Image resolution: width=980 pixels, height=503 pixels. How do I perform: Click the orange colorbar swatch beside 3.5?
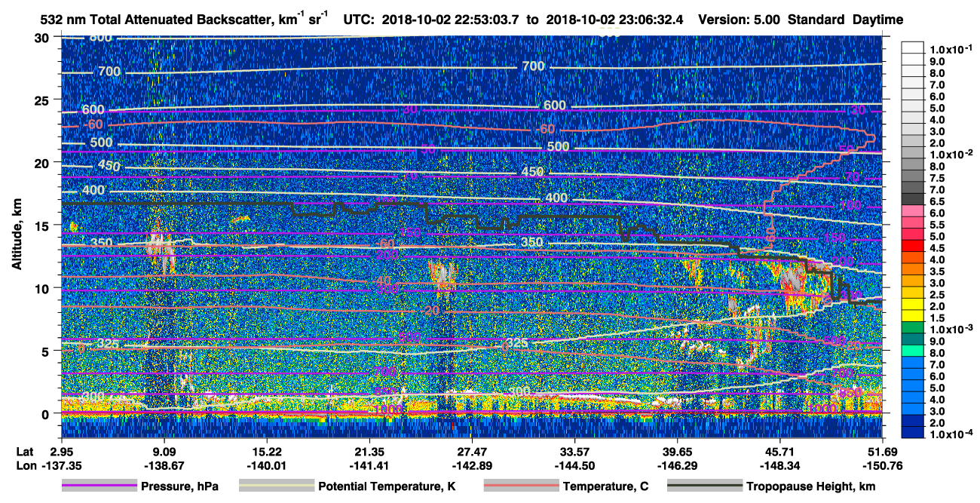click(x=913, y=271)
